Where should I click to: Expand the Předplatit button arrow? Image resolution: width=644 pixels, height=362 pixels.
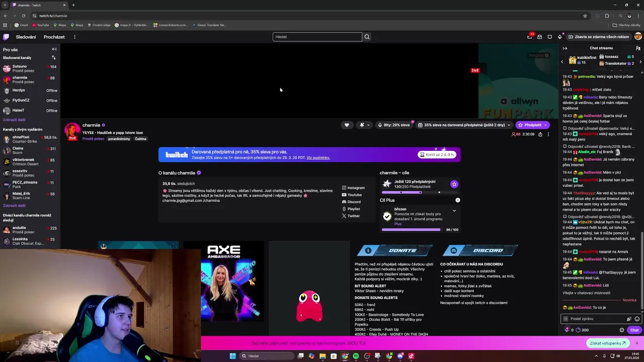tap(546, 125)
